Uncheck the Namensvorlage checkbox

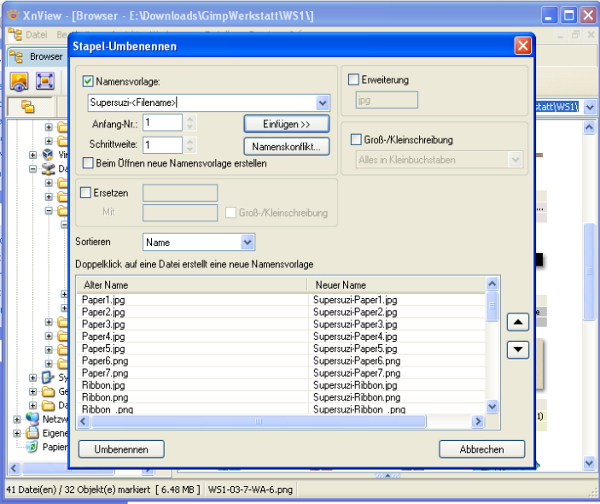pyautogui.click(x=88, y=81)
